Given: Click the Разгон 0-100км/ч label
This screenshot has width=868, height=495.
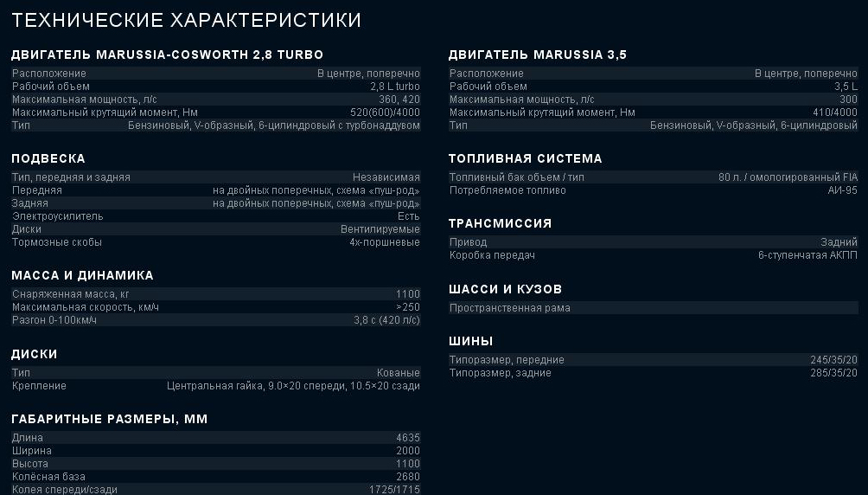Looking at the screenshot, I should pyautogui.click(x=54, y=320).
